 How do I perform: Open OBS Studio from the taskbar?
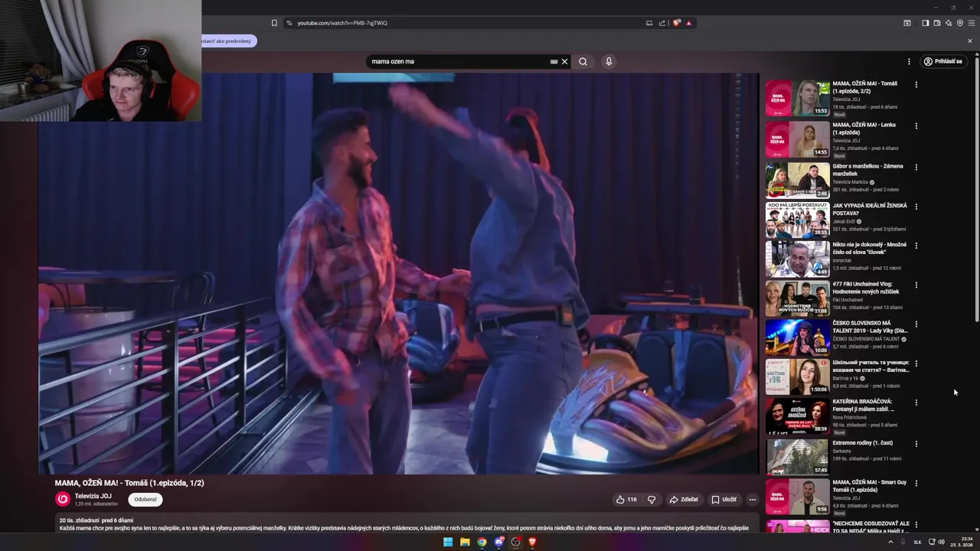[x=515, y=542]
